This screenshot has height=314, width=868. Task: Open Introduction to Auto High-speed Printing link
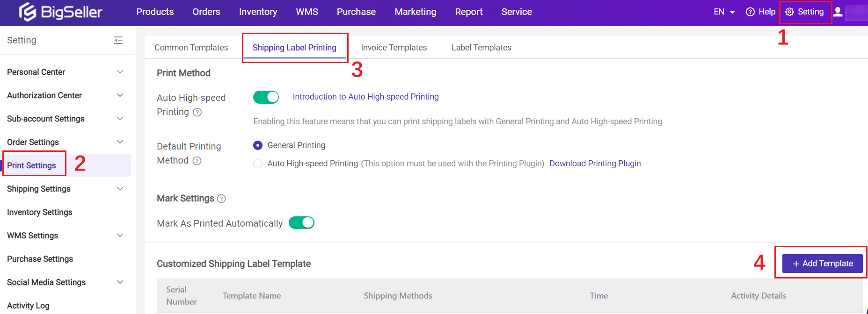click(x=366, y=97)
